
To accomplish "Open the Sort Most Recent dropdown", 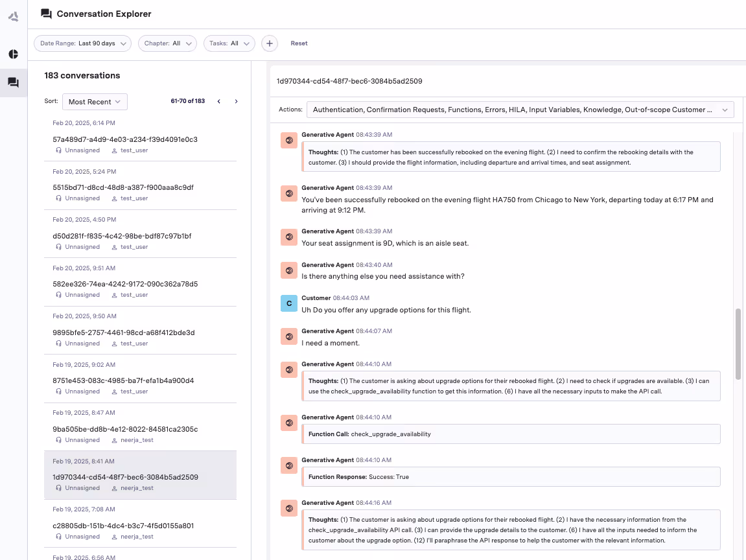I will (95, 102).
